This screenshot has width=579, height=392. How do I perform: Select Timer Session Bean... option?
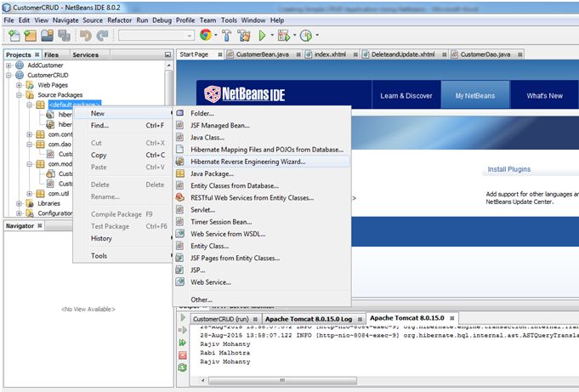click(262, 222)
